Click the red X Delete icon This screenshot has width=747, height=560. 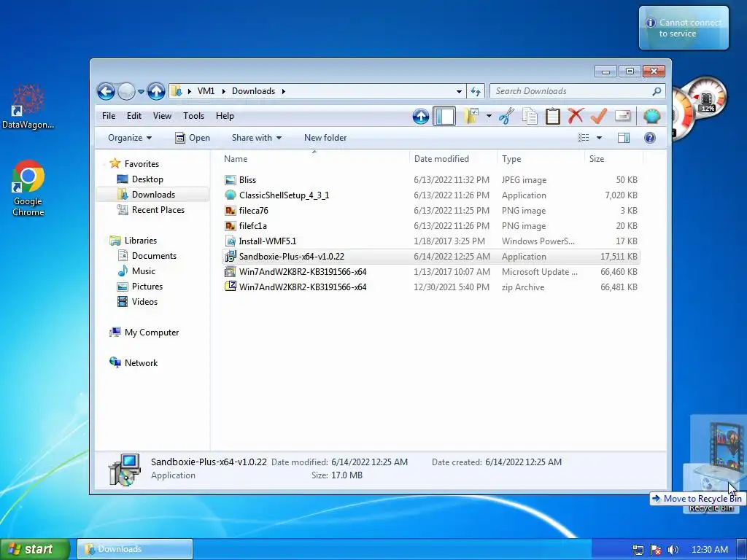tap(576, 116)
